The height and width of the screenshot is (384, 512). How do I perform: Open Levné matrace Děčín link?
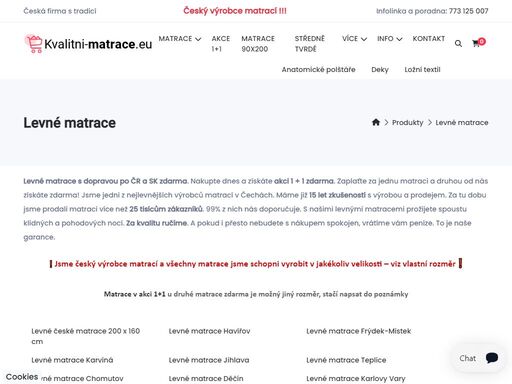click(x=206, y=379)
